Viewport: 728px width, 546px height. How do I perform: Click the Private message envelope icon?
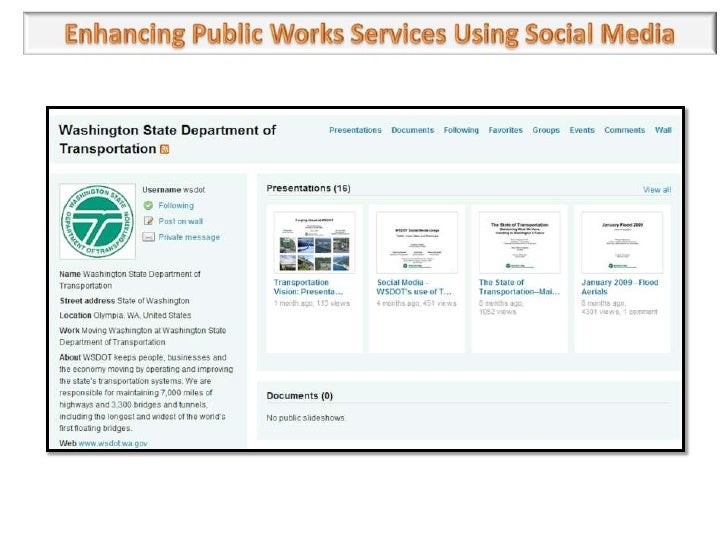(x=148, y=237)
